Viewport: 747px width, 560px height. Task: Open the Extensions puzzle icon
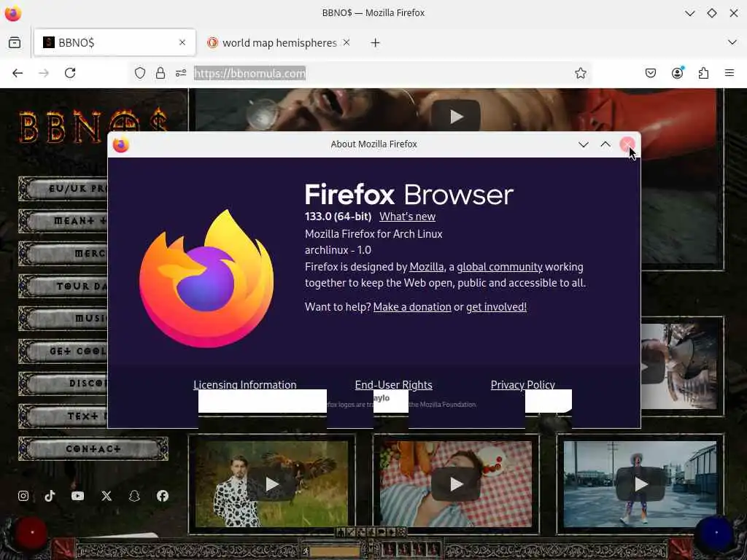pos(704,73)
